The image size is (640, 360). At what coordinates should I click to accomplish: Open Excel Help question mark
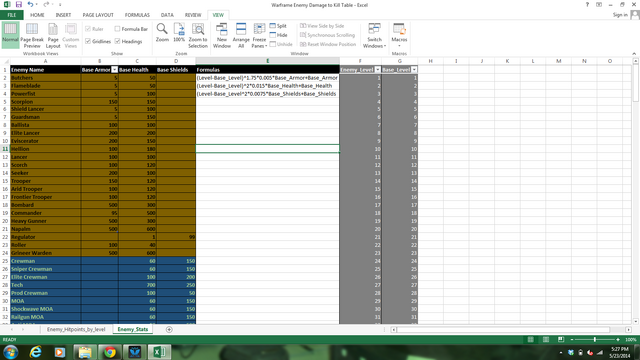point(587,4)
